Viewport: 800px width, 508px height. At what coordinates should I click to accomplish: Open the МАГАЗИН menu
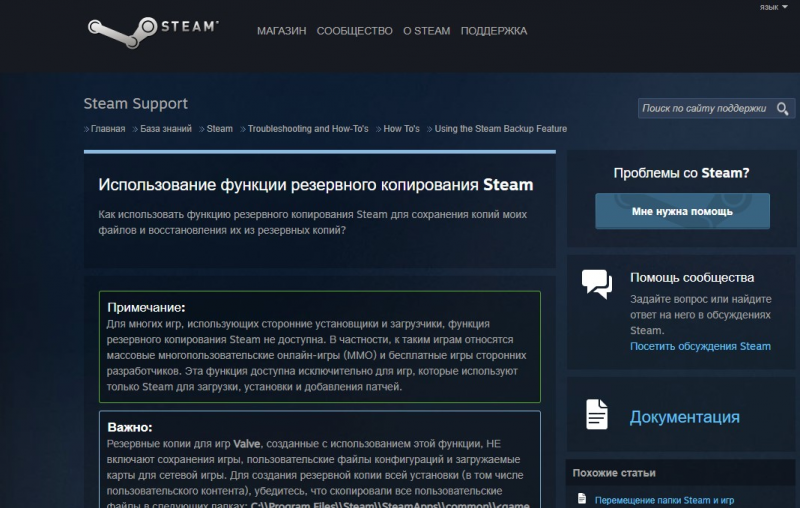[x=282, y=31]
